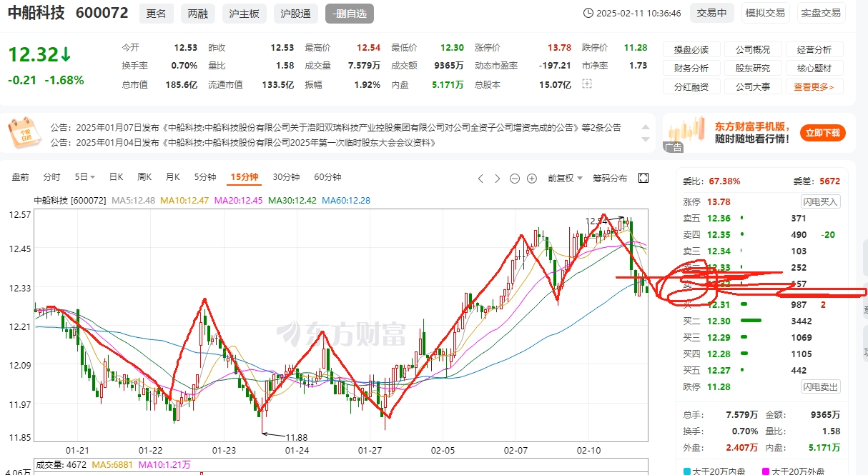868x475 pixels.
Task: Open 分红融资 dividends financing
Action: (x=691, y=87)
